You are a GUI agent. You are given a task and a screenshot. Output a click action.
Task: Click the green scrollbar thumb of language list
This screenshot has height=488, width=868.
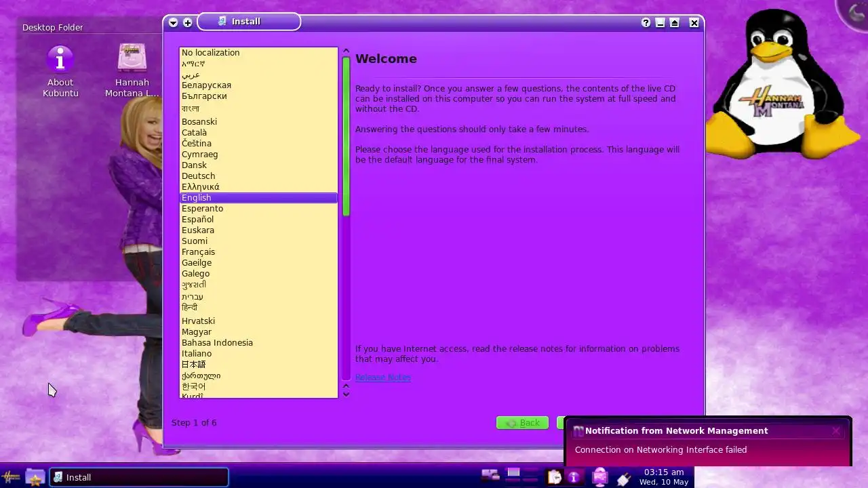pos(346,136)
